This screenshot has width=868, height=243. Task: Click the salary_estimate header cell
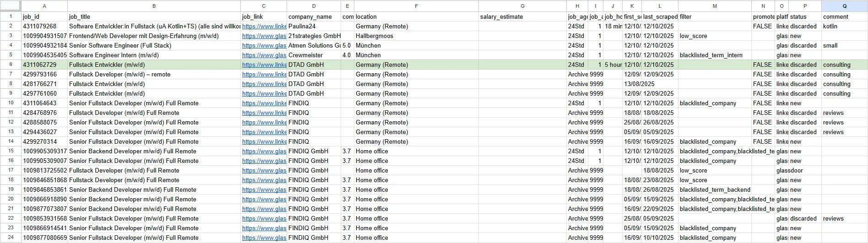[x=522, y=17]
